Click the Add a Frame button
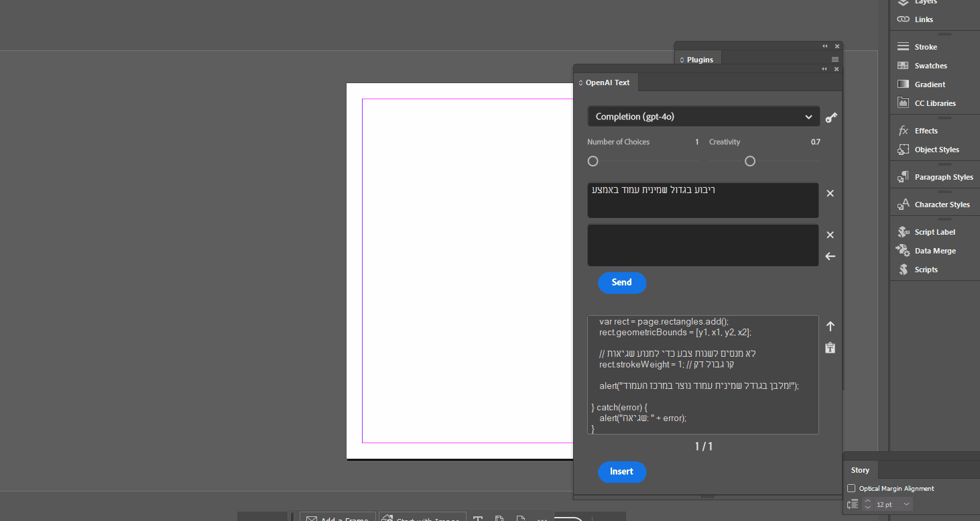Viewport: 980px width, 521px height. [x=338, y=517]
